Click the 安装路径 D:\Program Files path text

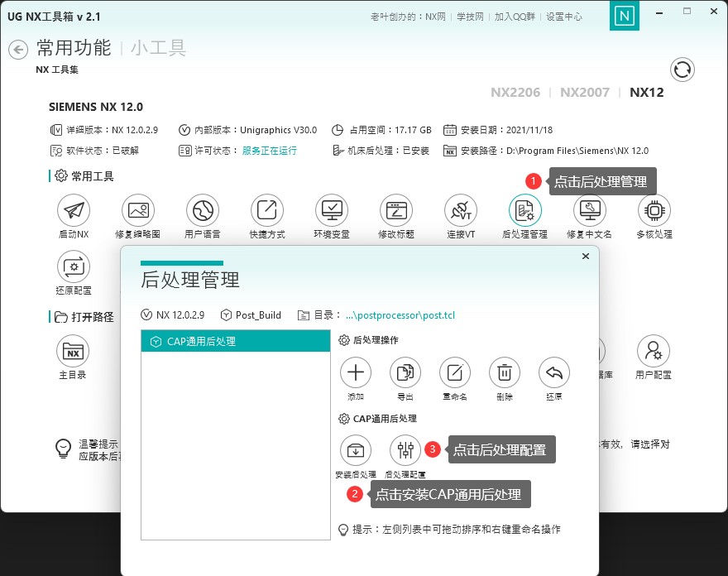[x=554, y=151]
